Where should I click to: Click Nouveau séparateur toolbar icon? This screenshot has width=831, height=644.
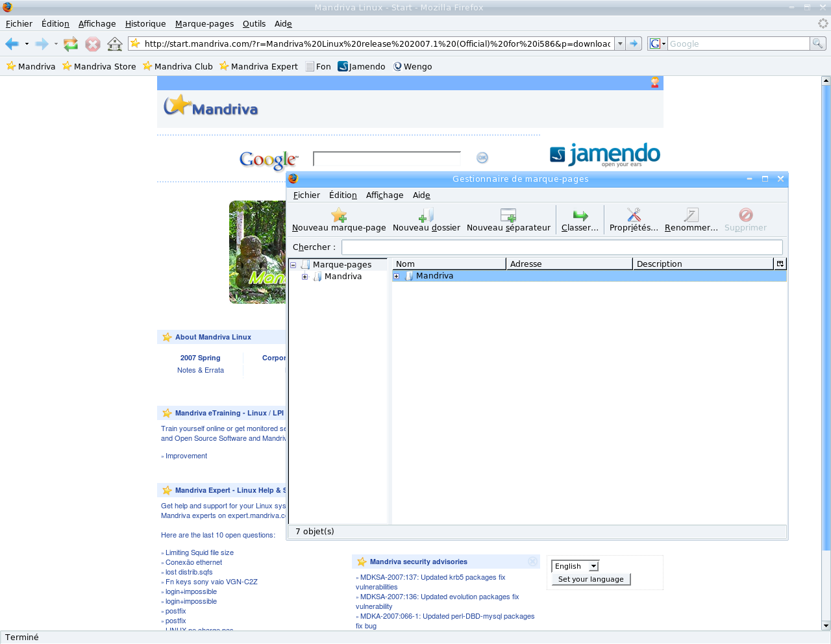508,220
